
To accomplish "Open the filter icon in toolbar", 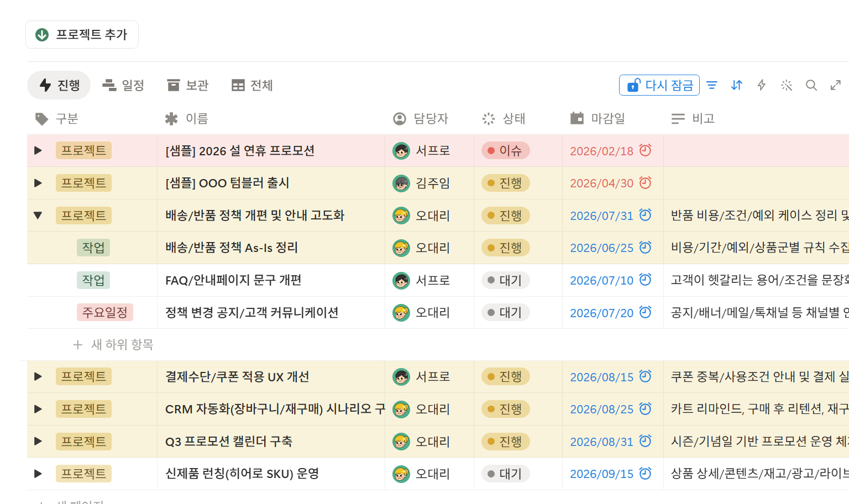I will pos(712,85).
